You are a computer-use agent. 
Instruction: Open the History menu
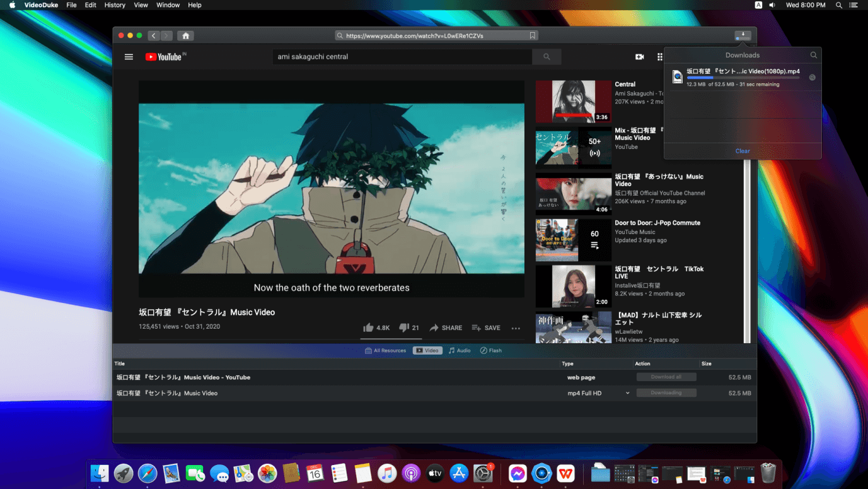click(115, 5)
